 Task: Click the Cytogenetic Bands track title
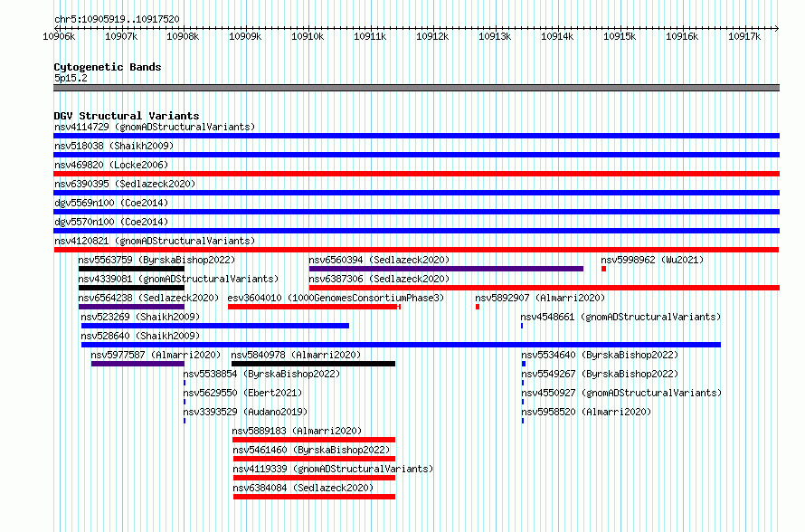[x=108, y=67]
